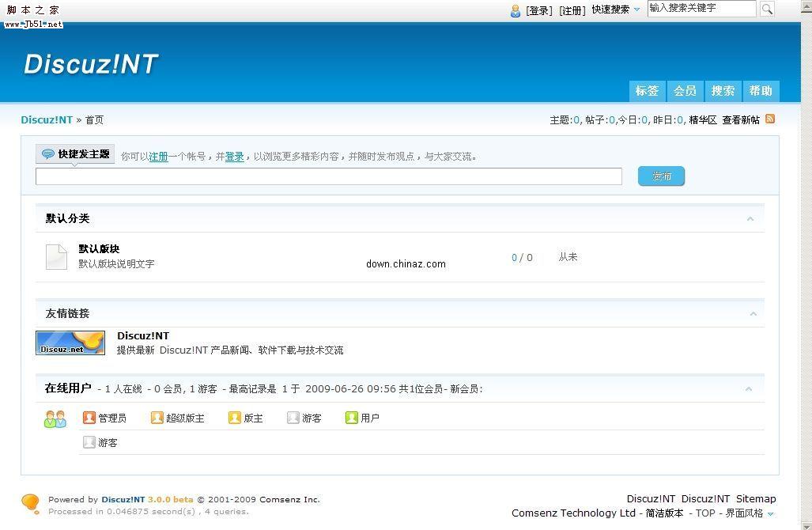
Task: Click the Discuz!NT header logo
Action: (91, 64)
